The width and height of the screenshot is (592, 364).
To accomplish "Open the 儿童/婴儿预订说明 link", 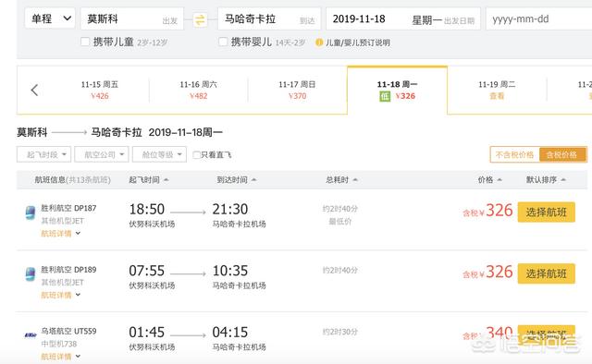I will pyautogui.click(x=358, y=42).
